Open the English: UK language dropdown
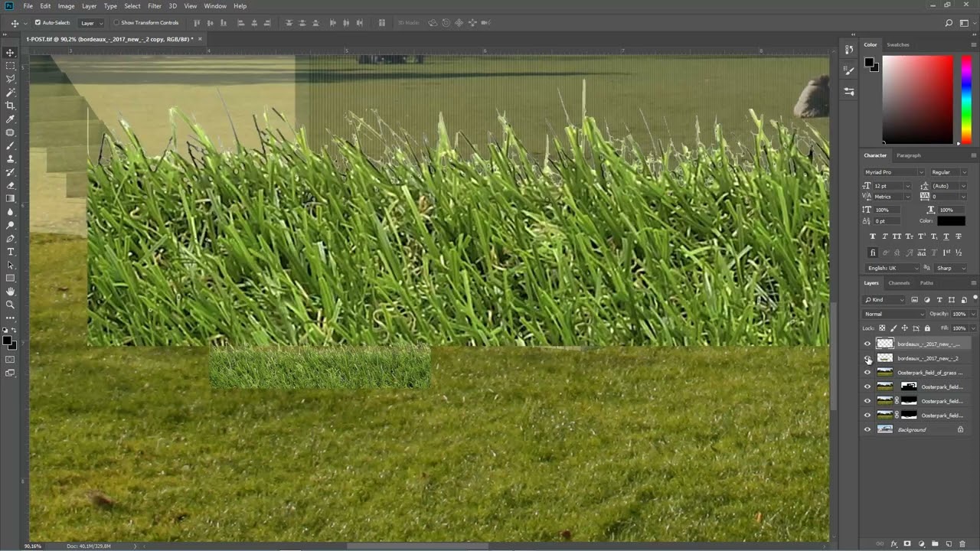980x551 pixels. [x=892, y=268]
